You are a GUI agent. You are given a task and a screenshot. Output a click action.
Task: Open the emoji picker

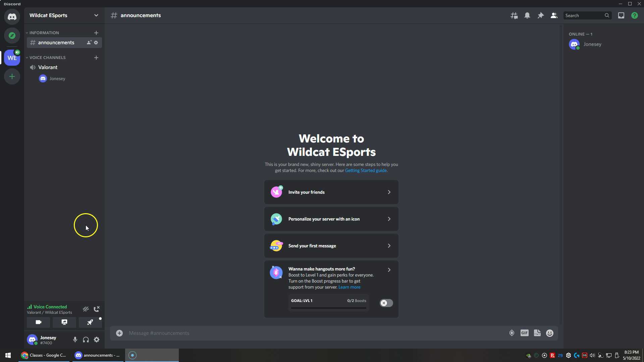(550, 333)
